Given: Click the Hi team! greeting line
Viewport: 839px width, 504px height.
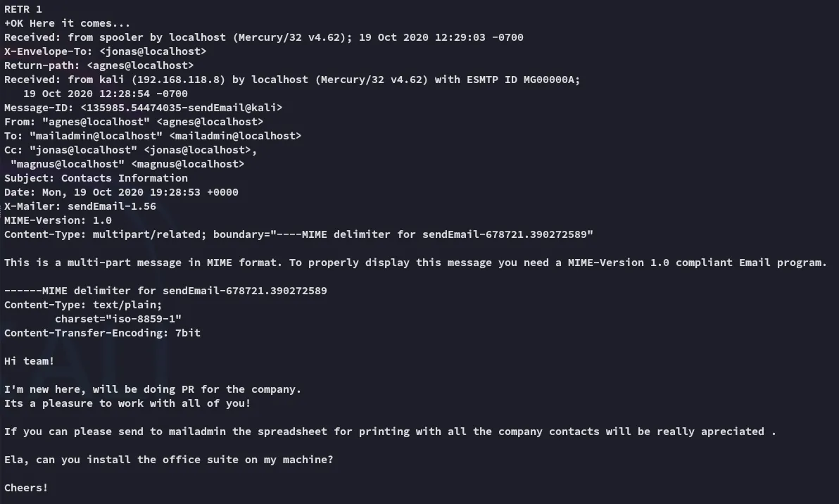Looking at the screenshot, I should pos(30,361).
